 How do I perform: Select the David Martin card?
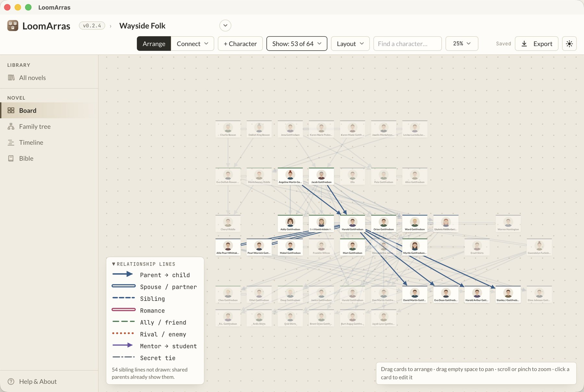coord(415,294)
